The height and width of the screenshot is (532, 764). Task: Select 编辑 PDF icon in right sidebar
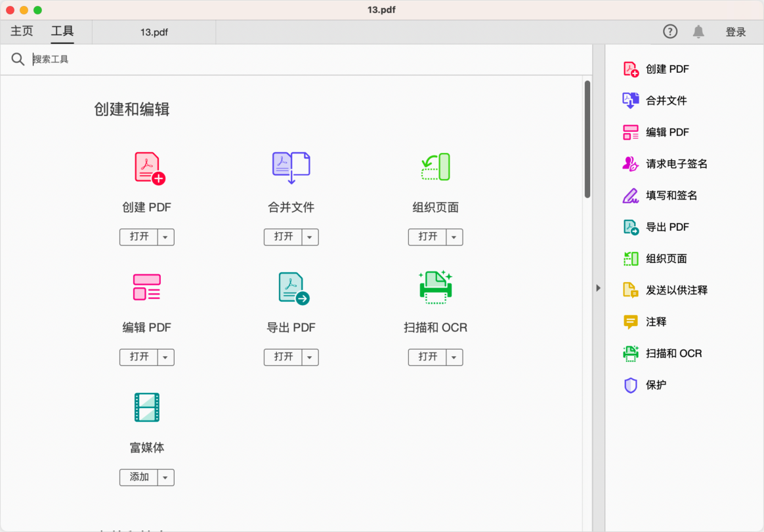631,132
